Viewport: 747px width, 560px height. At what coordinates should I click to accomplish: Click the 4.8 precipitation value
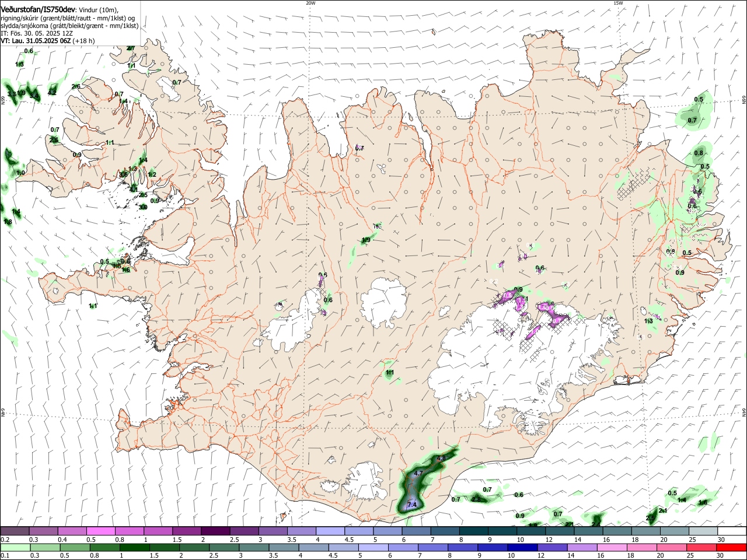(441, 458)
